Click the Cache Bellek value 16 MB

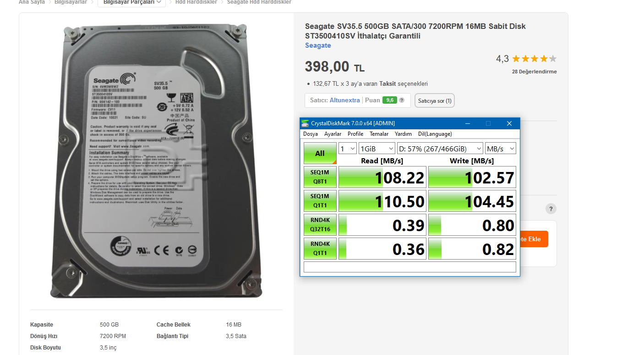[x=234, y=325]
